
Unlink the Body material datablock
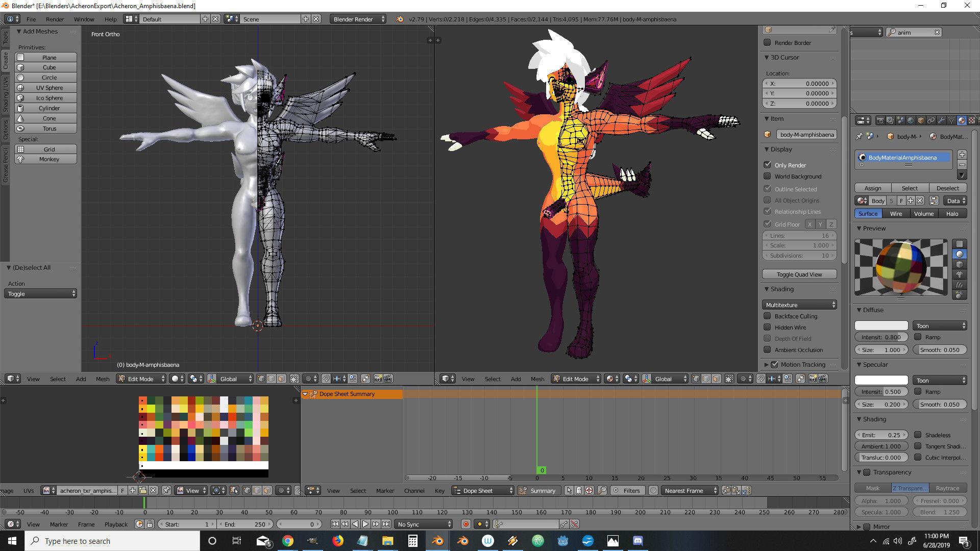pyautogui.click(x=920, y=201)
